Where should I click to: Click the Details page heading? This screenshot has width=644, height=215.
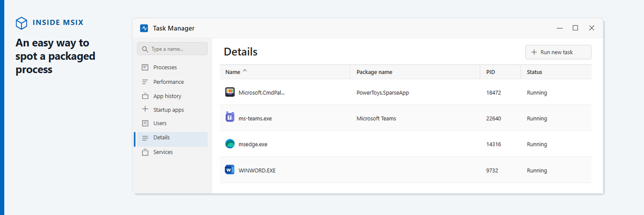click(x=240, y=52)
